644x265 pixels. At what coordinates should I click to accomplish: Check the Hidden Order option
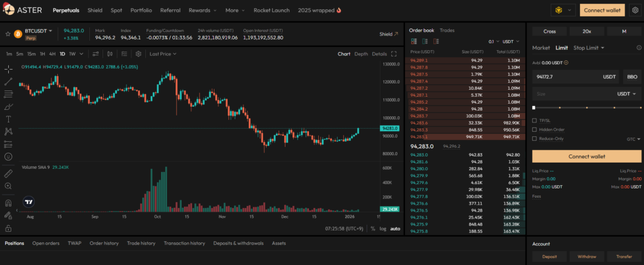(x=535, y=129)
